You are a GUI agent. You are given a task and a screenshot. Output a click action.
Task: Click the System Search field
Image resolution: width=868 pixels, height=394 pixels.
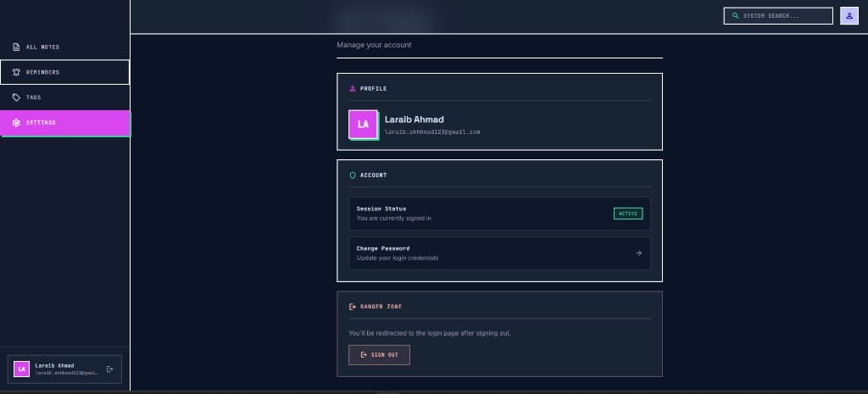[x=778, y=16]
